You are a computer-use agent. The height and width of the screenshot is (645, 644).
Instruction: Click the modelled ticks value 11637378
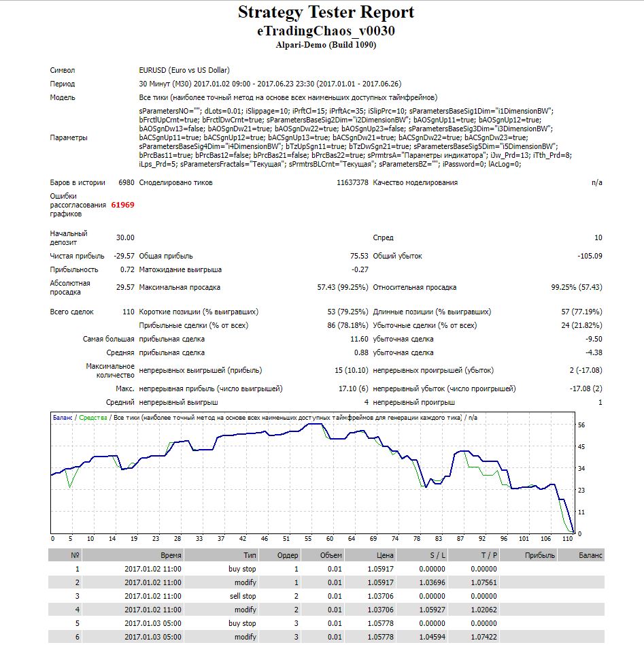tap(352, 182)
